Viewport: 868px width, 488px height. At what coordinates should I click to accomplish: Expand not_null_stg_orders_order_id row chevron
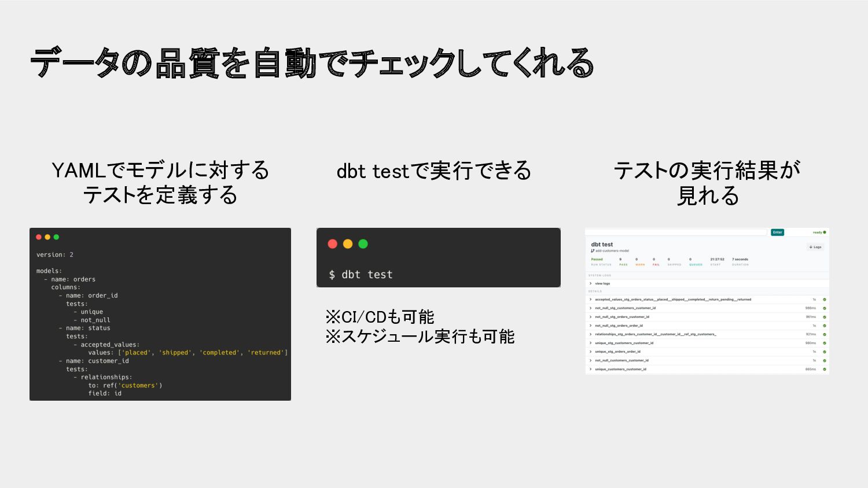coord(590,326)
